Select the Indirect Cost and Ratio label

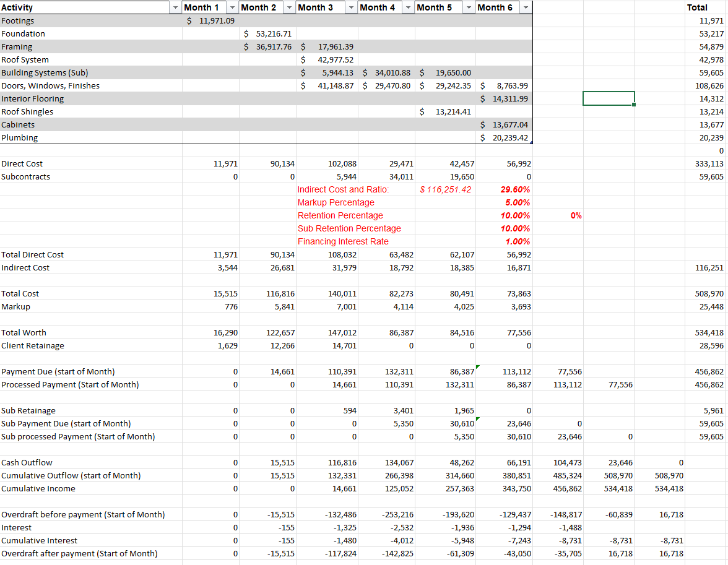(x=343, y=189)
